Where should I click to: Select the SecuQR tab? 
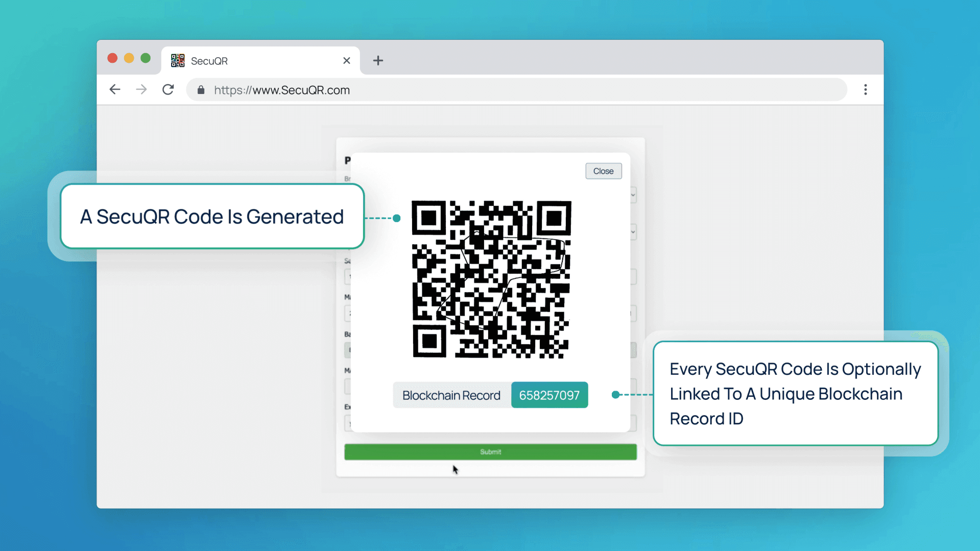click(261, 61)
